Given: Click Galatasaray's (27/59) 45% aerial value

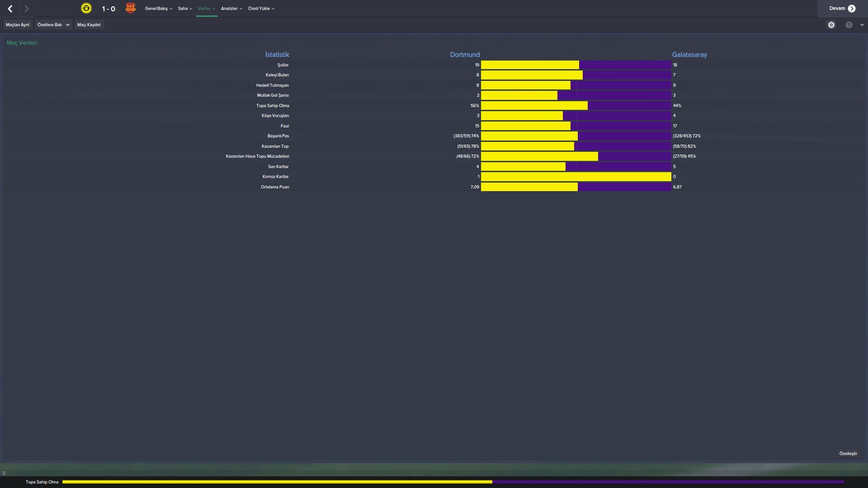Looking at the screenshot, I should tap(684, 156).
